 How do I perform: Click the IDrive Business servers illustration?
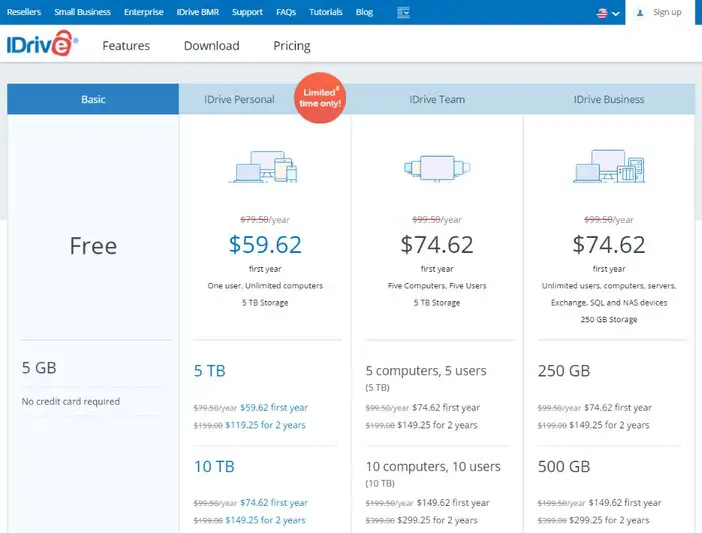pos(609,166)
